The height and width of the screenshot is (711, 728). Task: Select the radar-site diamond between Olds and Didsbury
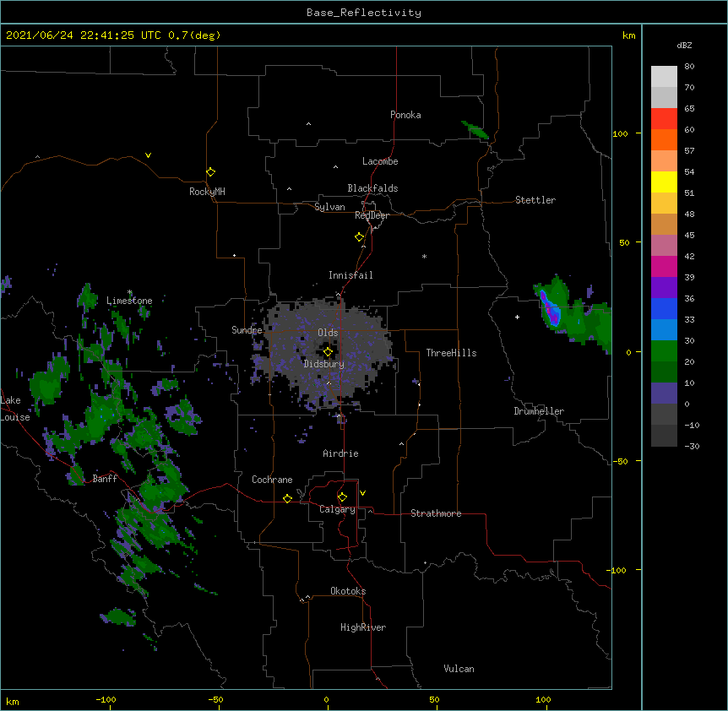[328, 352]
